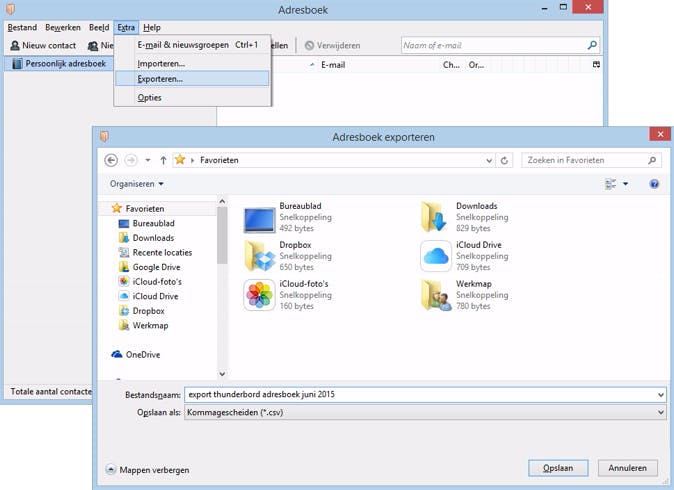Open help with the blue question icon

[654, 184]
